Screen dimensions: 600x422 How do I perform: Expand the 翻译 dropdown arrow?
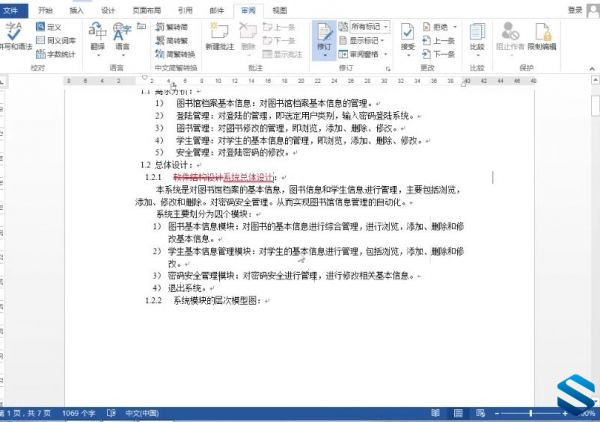[x=98, y=55]
